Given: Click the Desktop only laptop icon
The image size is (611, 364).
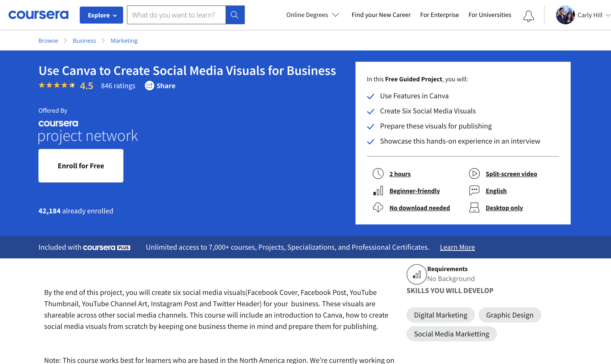Looking at the screenshot, I should pyautogui.click(x=474, y=207).
